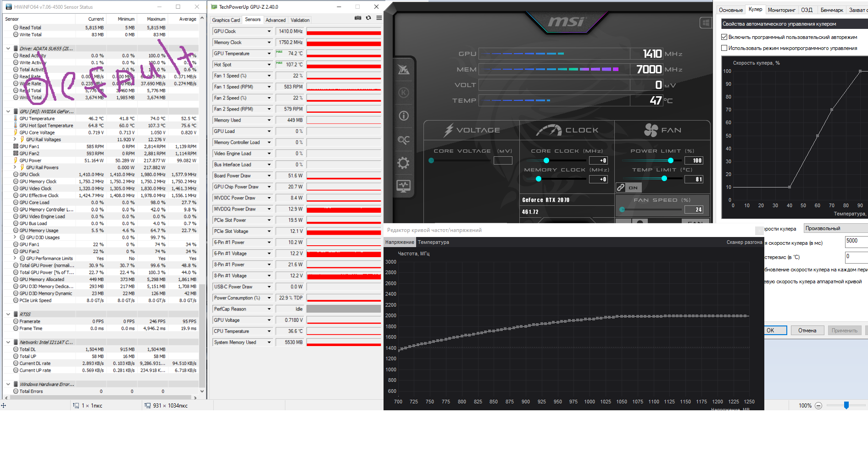Click the Power Limit slider handle

click(x=671, y=160)
